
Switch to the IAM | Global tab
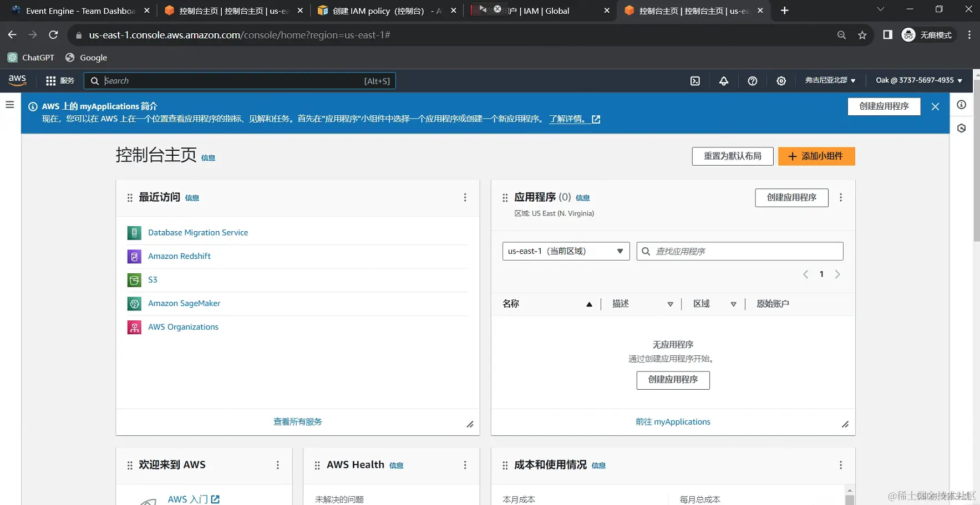(x=540, y=11)
